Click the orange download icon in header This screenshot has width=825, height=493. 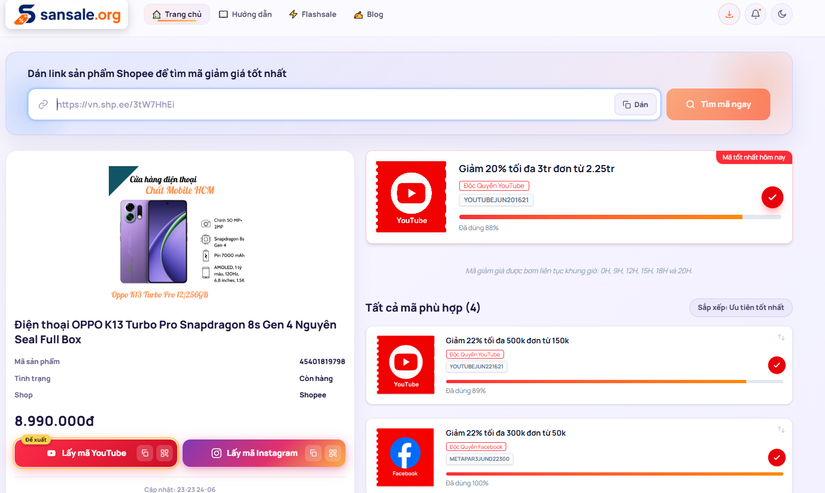[x=729, y=14]
